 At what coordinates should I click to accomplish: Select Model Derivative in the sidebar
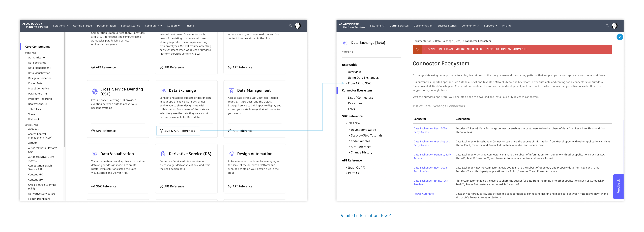tap(39, 88)
